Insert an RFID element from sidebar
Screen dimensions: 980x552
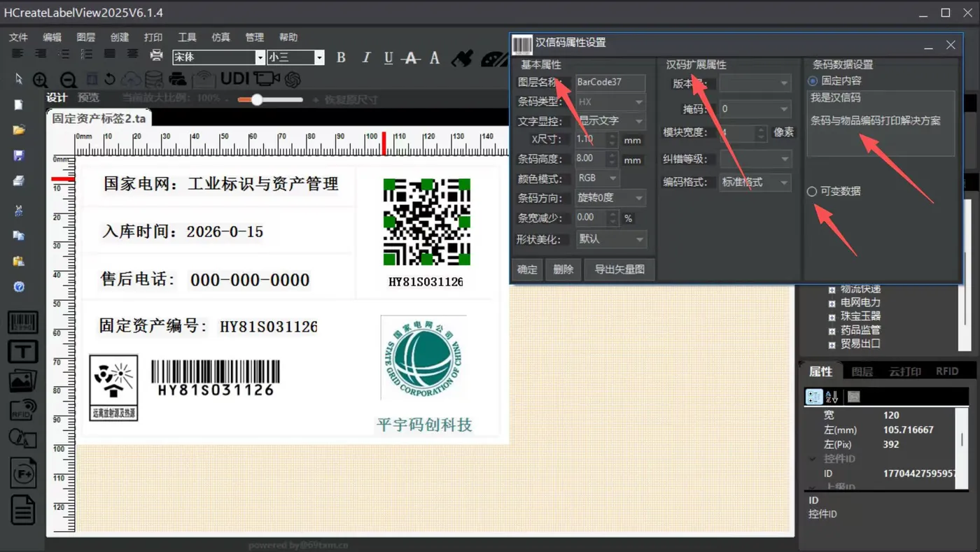(x=22, y=410)
